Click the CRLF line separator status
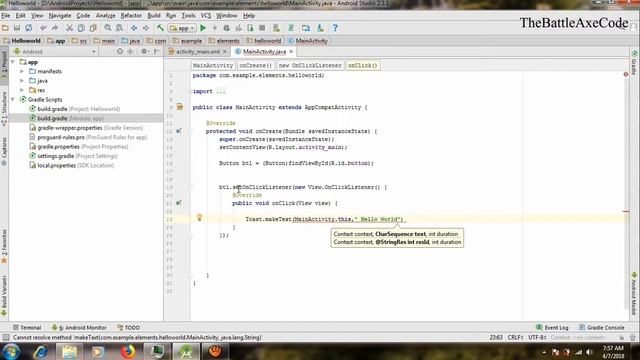640x360 pixels. click(515, 338)
